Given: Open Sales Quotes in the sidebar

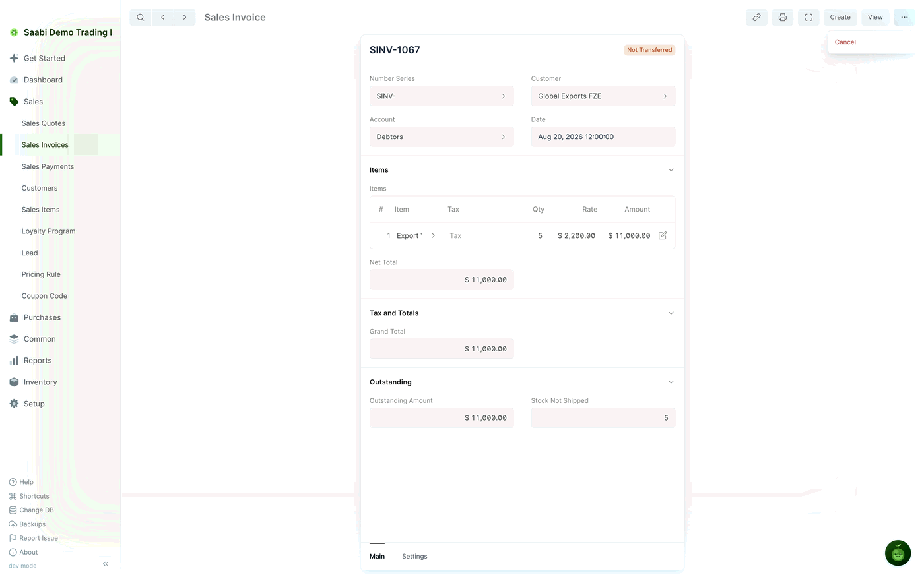Looking at the screenshot, I should click(x=44, y=123).
